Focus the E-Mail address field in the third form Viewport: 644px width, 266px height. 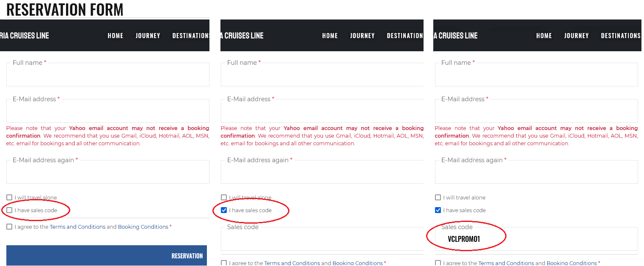point(537,111)
